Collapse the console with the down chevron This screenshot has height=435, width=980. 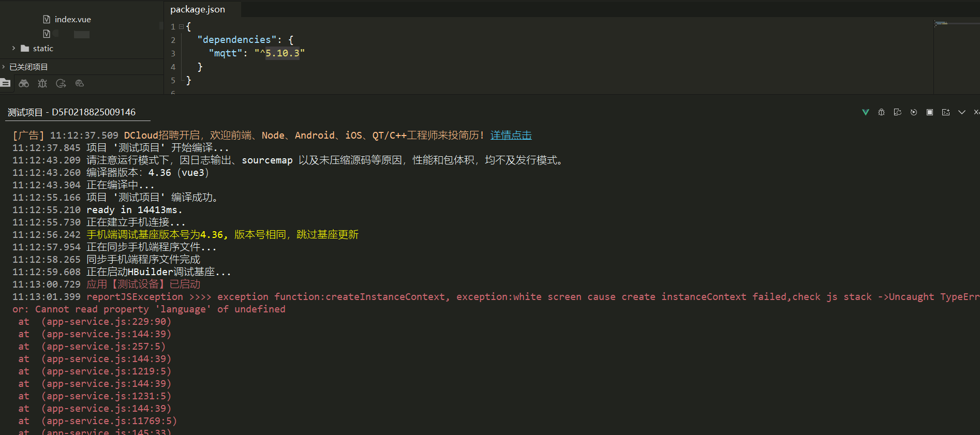962,112
